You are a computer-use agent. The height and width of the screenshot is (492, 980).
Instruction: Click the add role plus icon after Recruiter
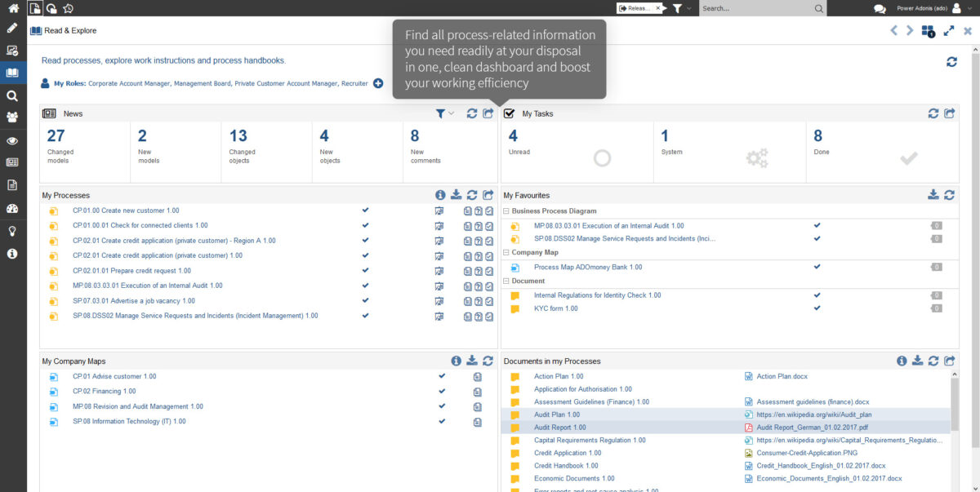pyautogui.click(x=378, y=83)
